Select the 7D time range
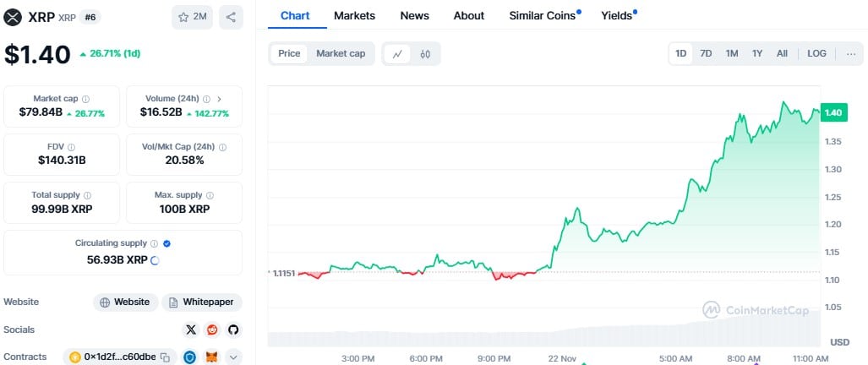 (706, 53)
